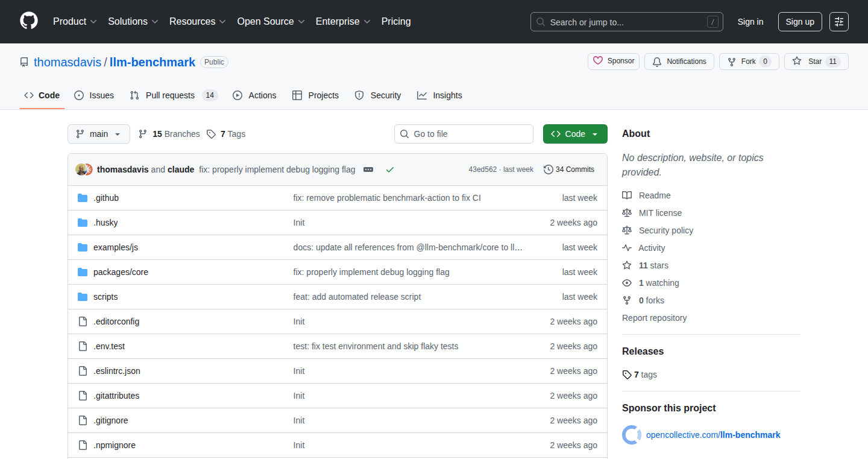The width and height of the screenshot is (868, 459).
Task: Expand the Resources menu
Action: [x=198, y=22]
